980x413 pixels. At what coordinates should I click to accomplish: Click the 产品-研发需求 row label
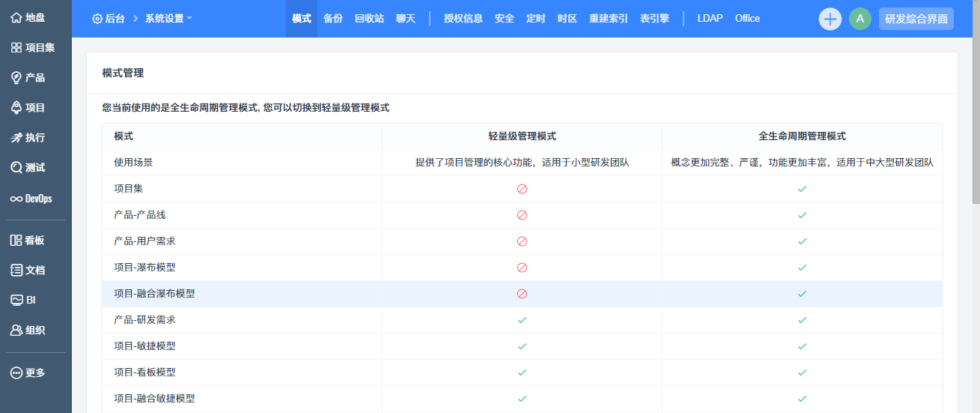pos(144,319)
